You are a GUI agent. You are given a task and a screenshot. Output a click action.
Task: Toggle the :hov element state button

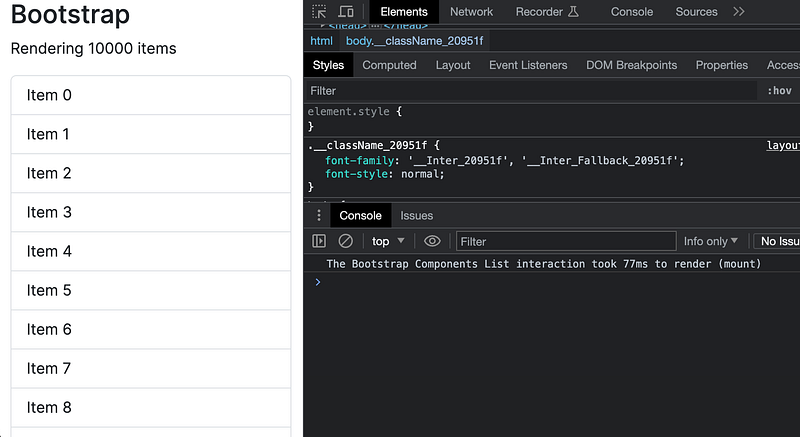[779, 91]
